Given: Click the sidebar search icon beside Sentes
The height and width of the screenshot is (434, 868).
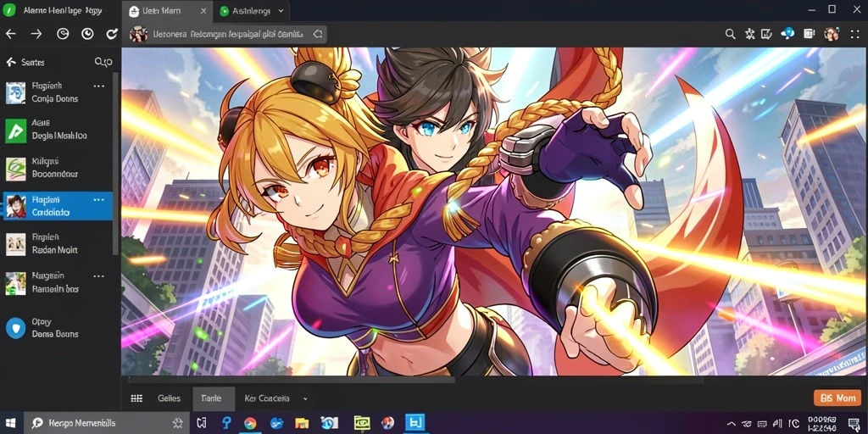Looking at the screenshot, I should point(103,62).
